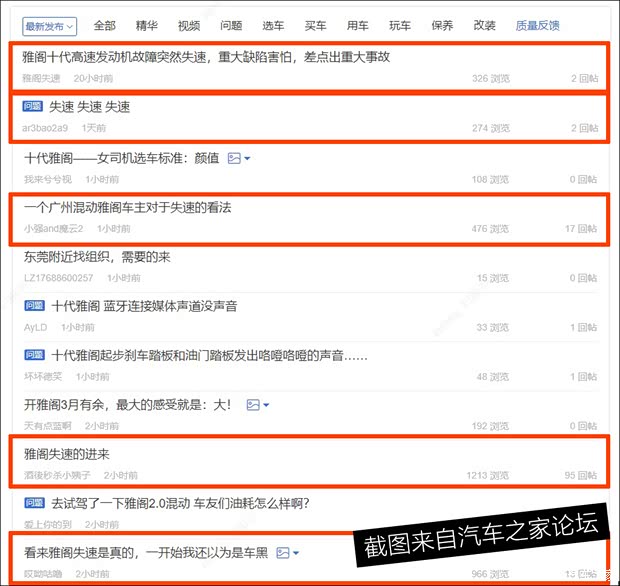Open author profile 坏坏德笑
The width and height of the screenshot is (620, 586).
tap(43, 376)
